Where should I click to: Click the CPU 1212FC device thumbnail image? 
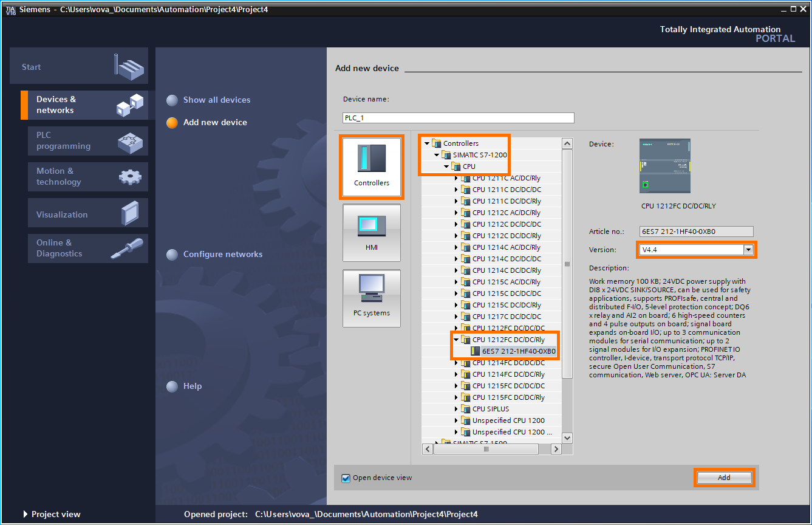click(x=664, y=165)
